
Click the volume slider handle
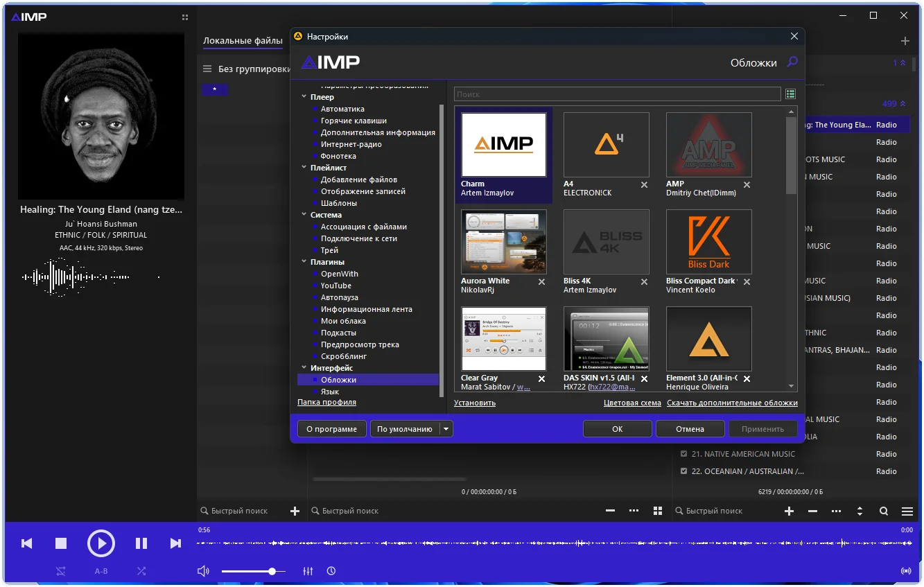(272, 571)
